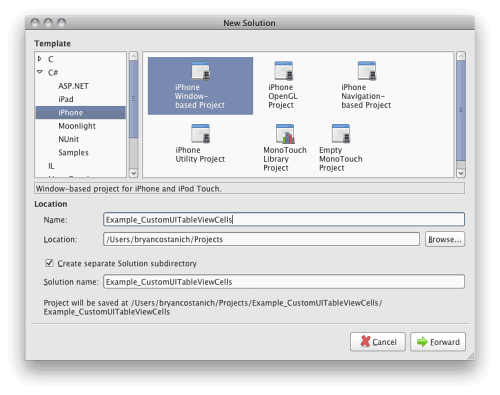This screenshot has width=500, height=395.
Task: Select IL in the template tree
Action: tap(51, 166)
